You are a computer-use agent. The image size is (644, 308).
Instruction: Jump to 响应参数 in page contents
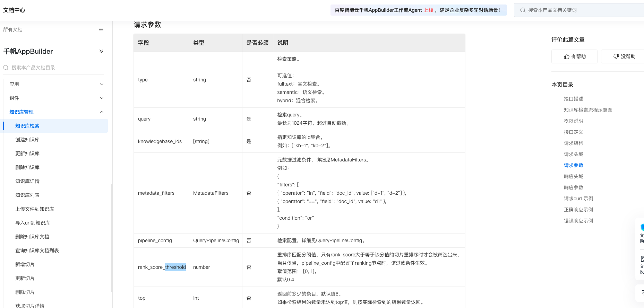[x=574, y=187]
